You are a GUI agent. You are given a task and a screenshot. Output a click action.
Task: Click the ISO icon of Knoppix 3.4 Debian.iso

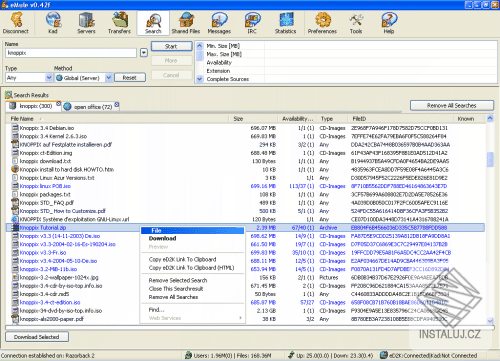[15, 128]
